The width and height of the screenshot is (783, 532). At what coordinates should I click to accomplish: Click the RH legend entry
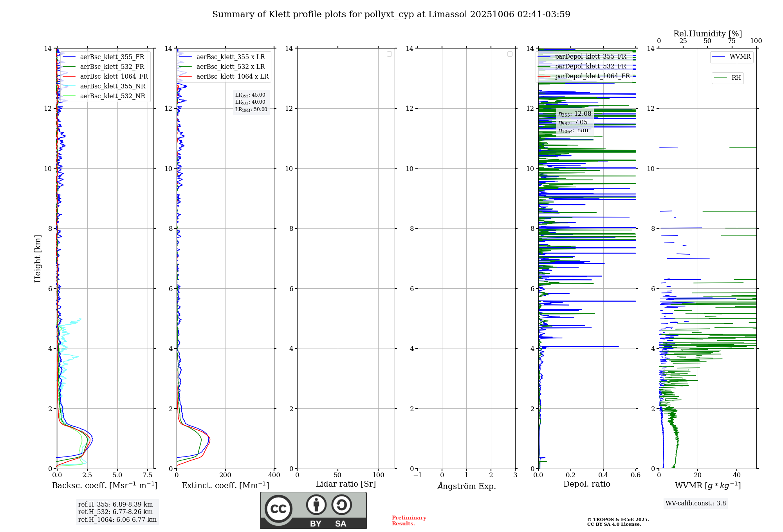coord(736,78)
